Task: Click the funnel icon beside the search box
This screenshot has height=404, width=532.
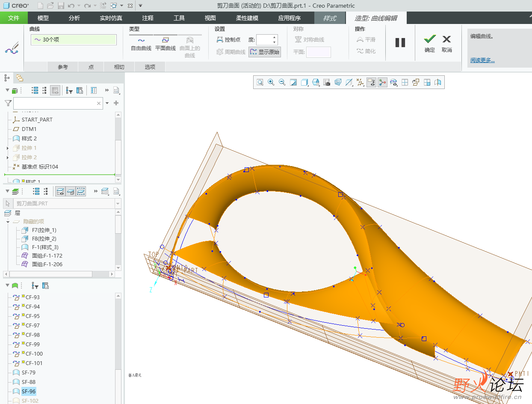Action: 8,103
